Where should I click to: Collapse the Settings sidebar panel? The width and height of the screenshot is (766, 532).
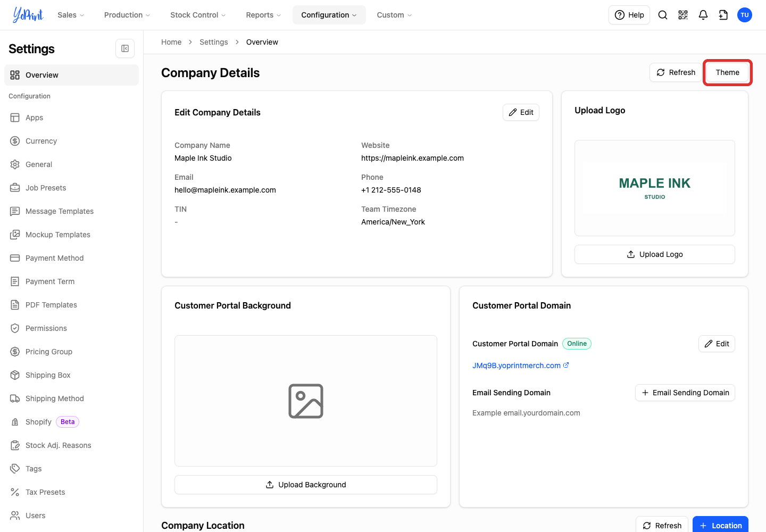coord(125,48)
